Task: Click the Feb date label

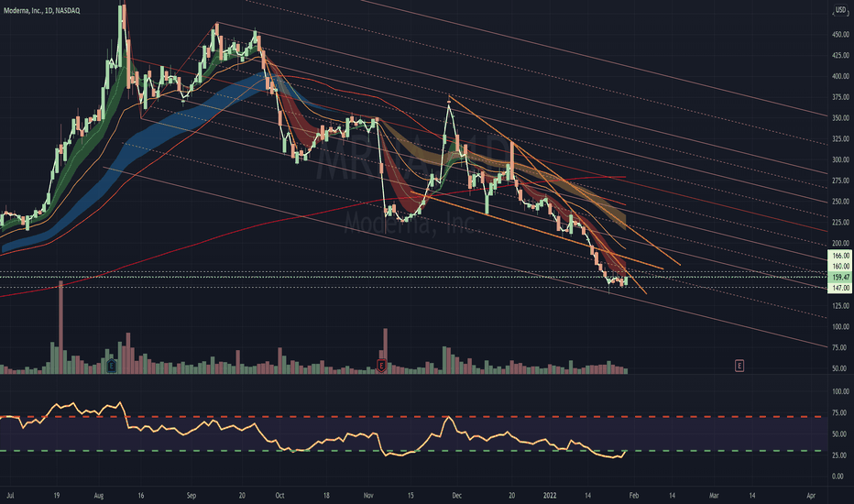Action: coord(634,496)
